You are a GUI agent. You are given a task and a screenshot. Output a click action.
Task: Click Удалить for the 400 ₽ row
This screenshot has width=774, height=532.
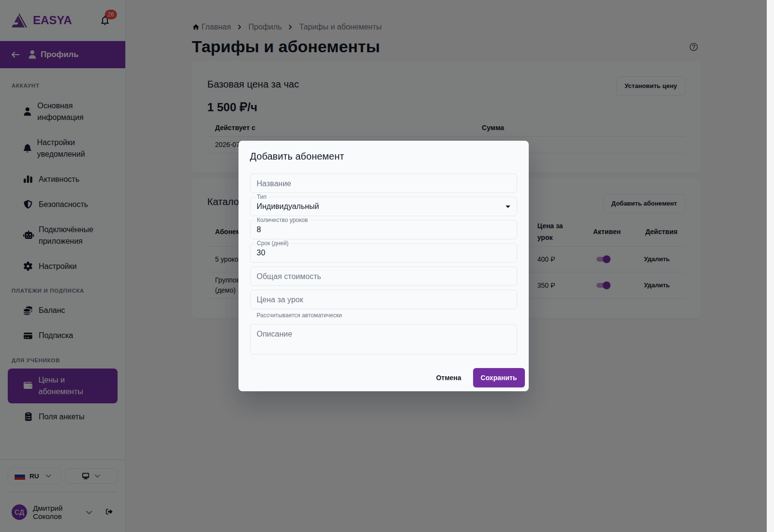tap(656, 259)
